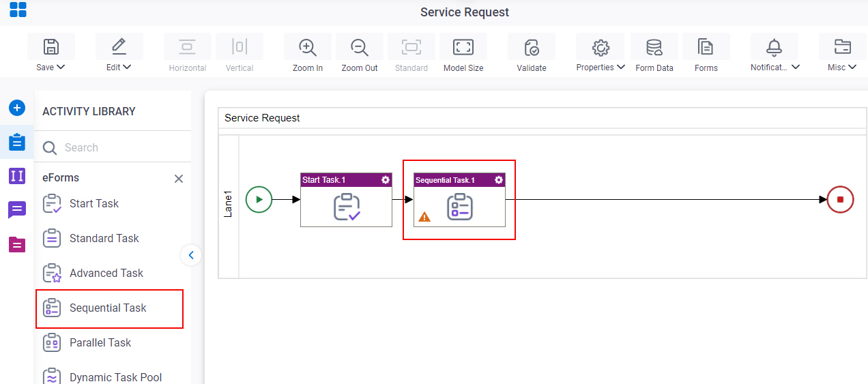Click the Save toolbar icon

click(x=51, y=46)
